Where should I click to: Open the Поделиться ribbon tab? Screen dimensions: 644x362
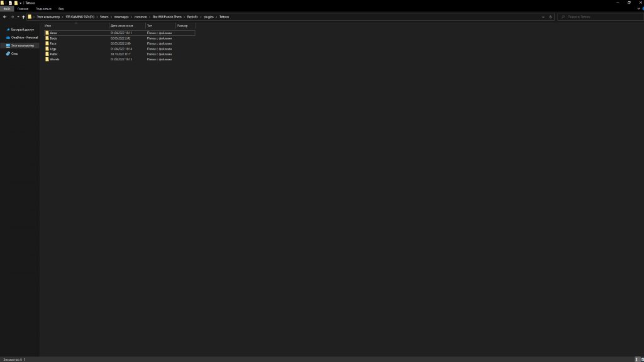tap(43, 9)
